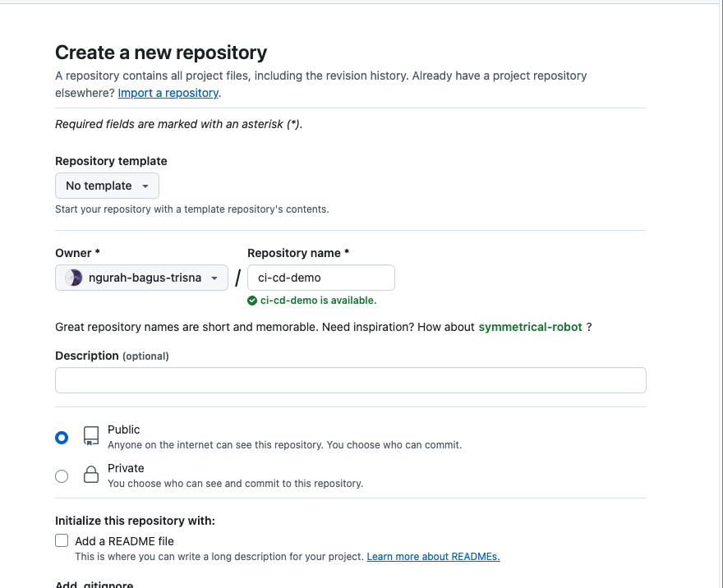Click the Private lock icon
723x588 pixels.
[91, 475]
